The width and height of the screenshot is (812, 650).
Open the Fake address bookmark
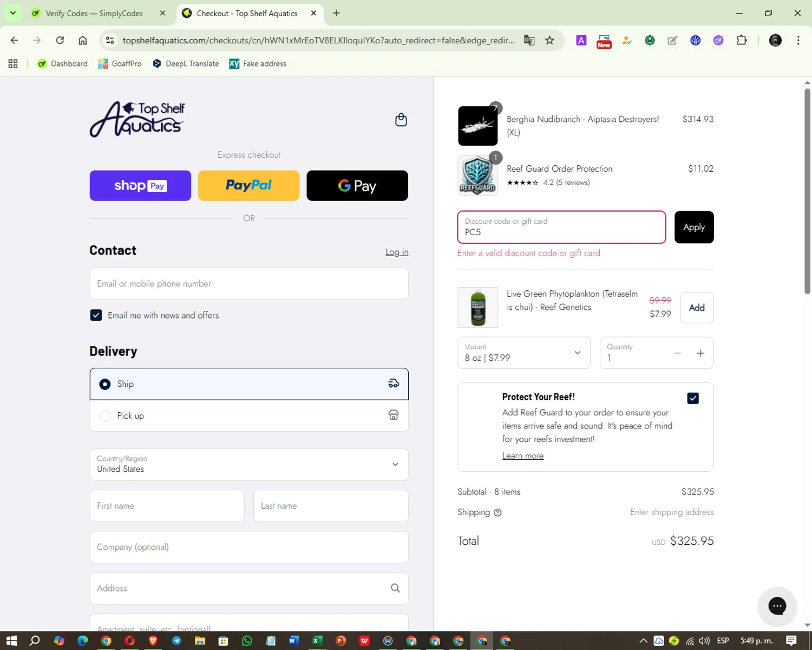[x=258, y=63]
